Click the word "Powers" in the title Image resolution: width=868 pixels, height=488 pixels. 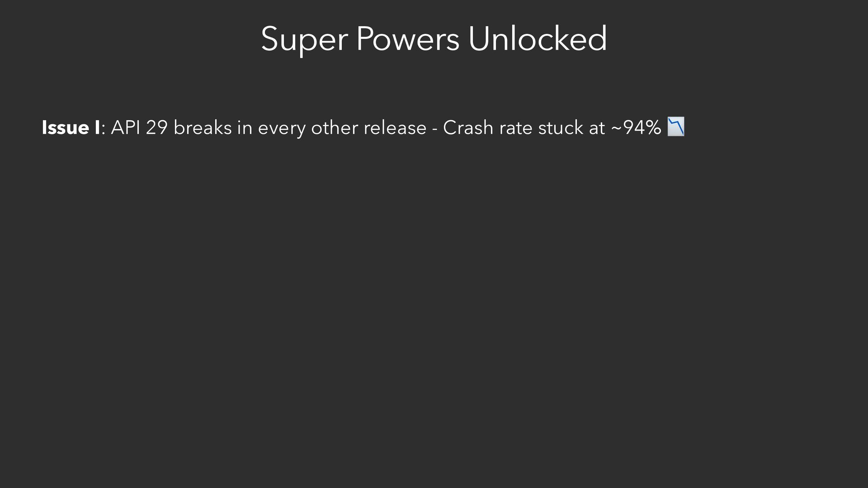coord(407,39)
